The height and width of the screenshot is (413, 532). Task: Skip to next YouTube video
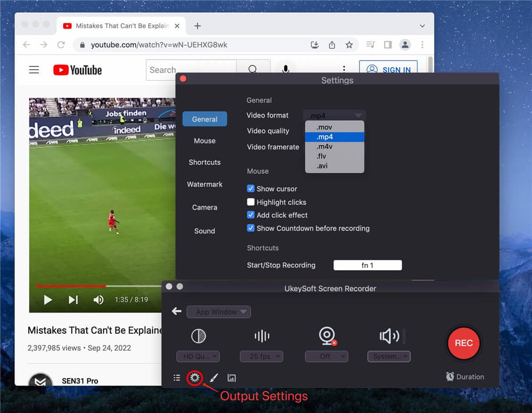[73, 300]
